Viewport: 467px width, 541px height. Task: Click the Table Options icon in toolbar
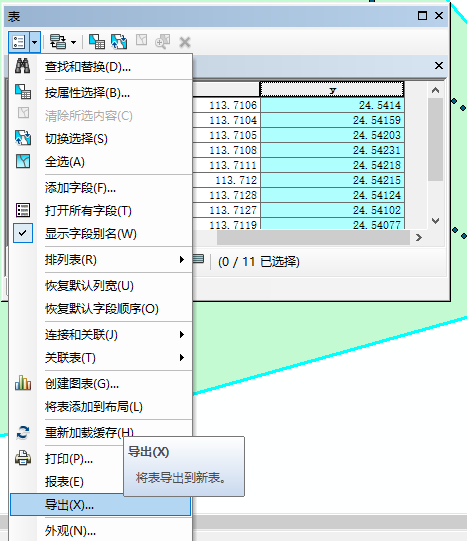[19, 42]
